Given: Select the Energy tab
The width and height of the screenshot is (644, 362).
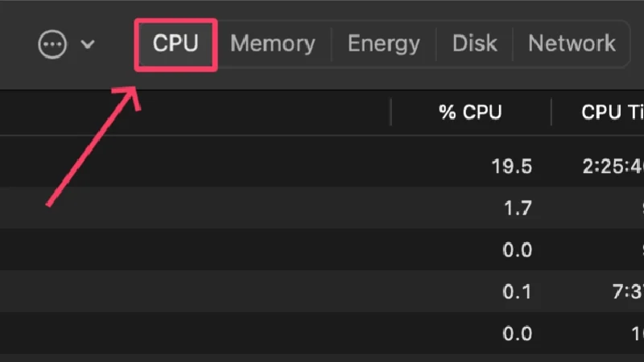Looking at the screenshot, I should [383, 43].
